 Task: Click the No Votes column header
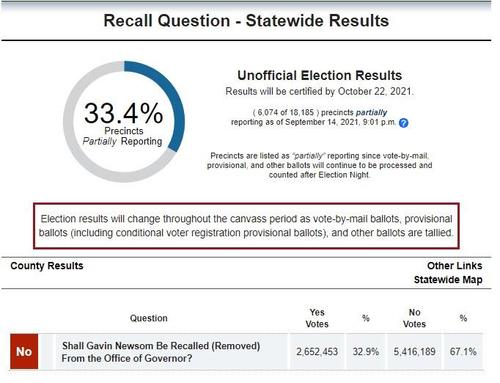[x=414, y=318]
